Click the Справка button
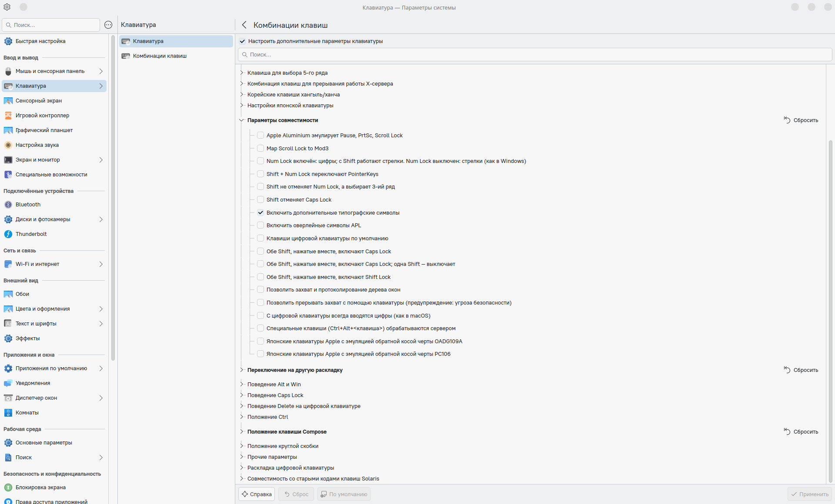 [x=257, y=494]
